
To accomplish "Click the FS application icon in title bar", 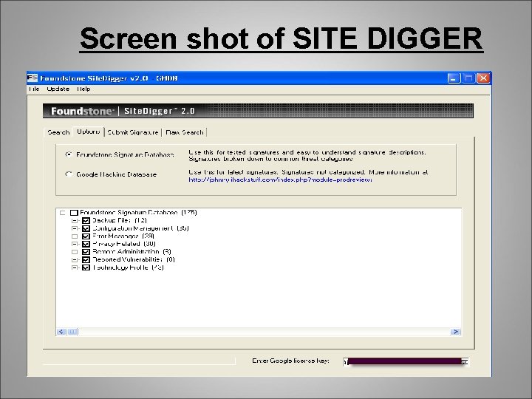I will coord(33,78).
